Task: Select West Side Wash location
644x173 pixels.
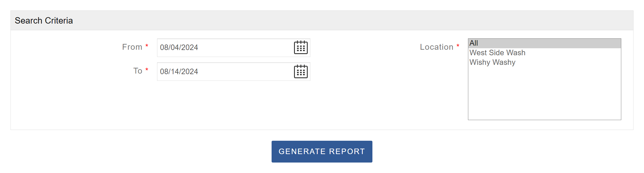Action: click(497, 53)
